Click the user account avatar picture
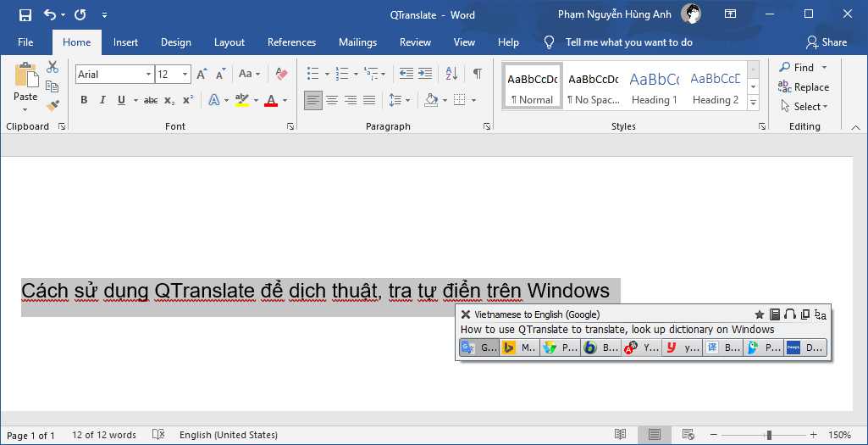 pos(691,14)
